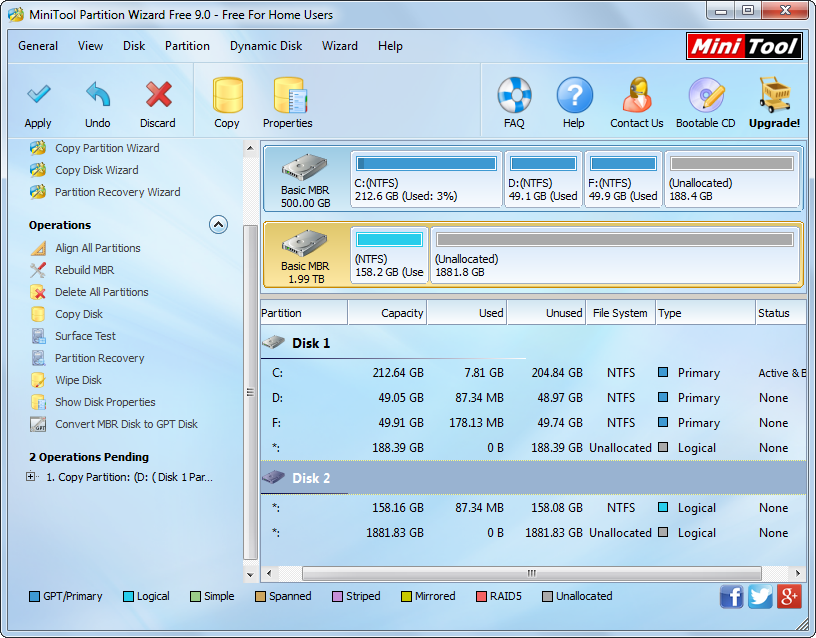This screenshot has width=816, height=638.
Task: Click the 1.99 TB Basic MBR disk icon
Action: 305,243
